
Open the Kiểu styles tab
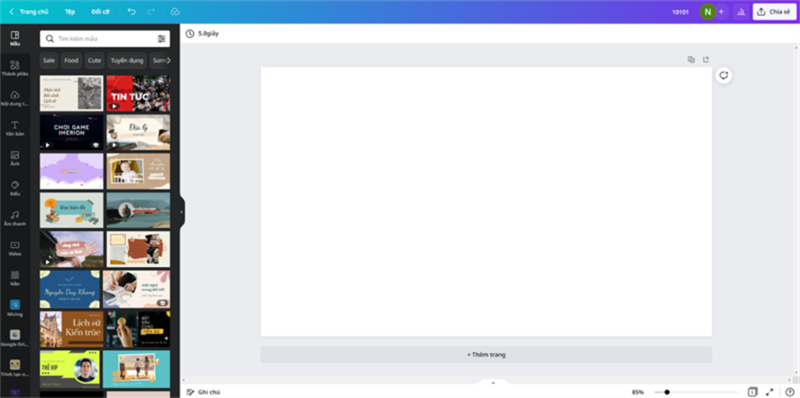15,188
